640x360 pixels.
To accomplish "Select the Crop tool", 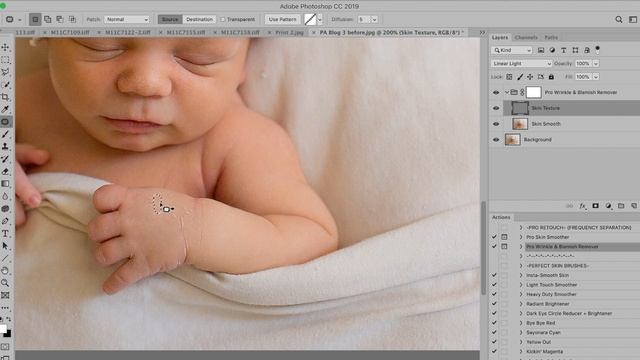I will pyautogui.click(x=5, y=97).
